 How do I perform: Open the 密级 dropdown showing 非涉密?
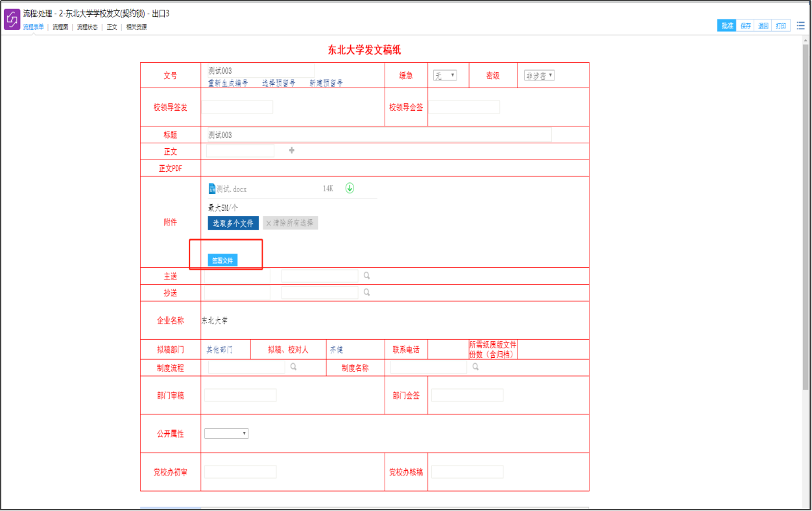pyautogui.click(x=539, y=75)
